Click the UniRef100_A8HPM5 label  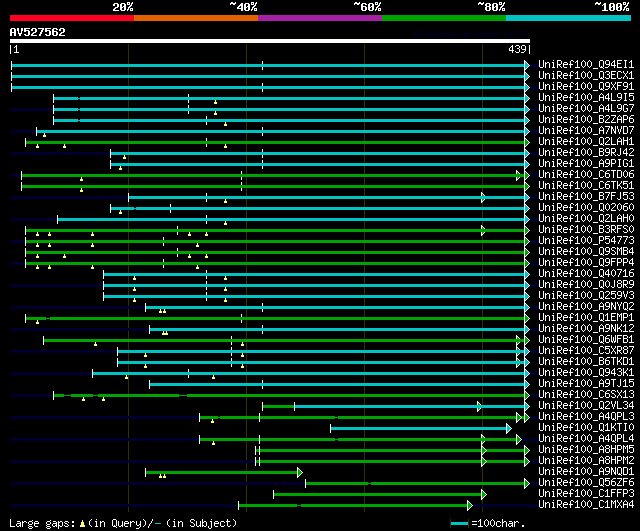(x=586, y=450)
